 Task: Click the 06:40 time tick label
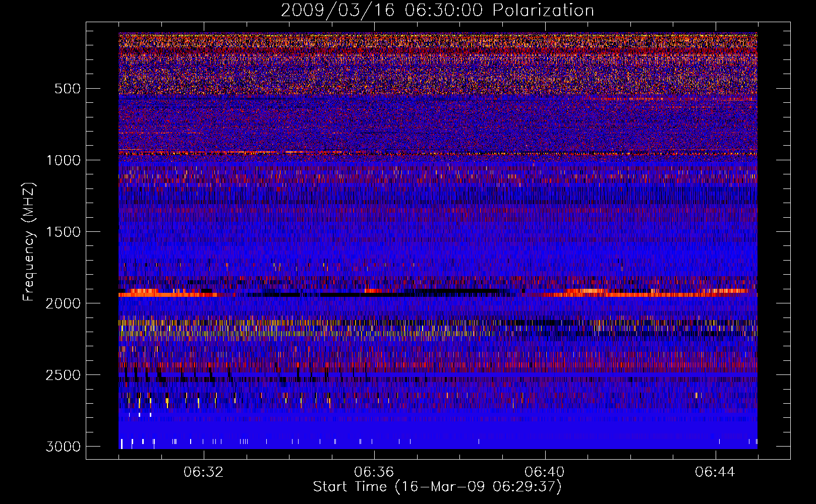pyautogui.click(x=545, y=472)
